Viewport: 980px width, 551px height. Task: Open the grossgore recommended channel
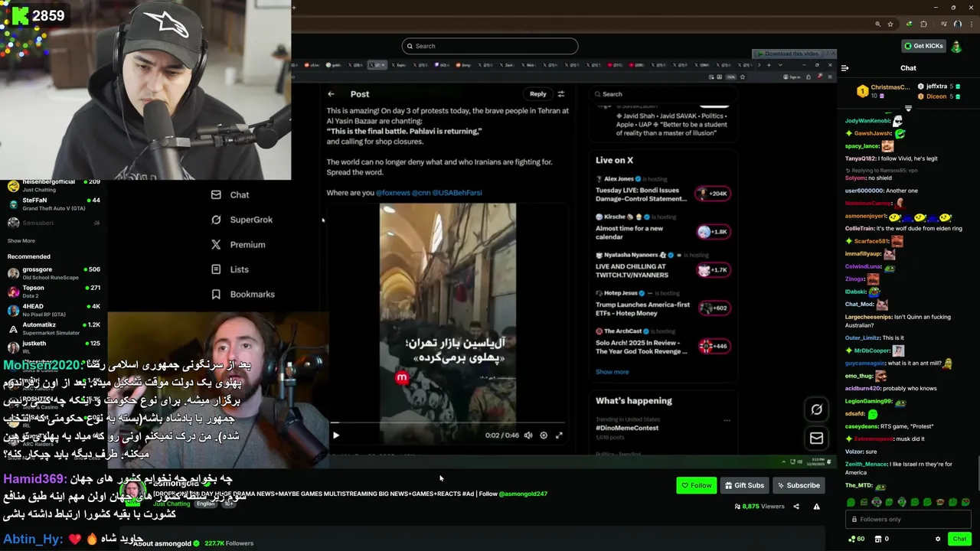(x=54, y=272)
